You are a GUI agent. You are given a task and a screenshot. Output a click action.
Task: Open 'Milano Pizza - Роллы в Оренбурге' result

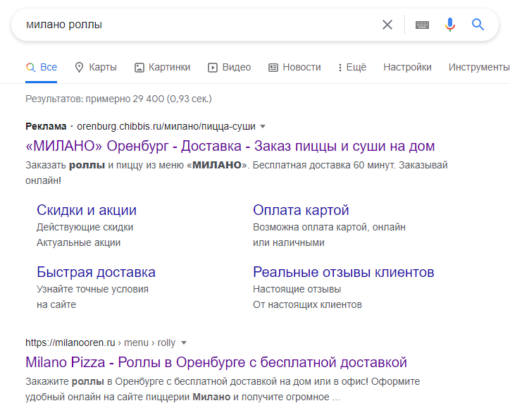[x=216, y=362]
